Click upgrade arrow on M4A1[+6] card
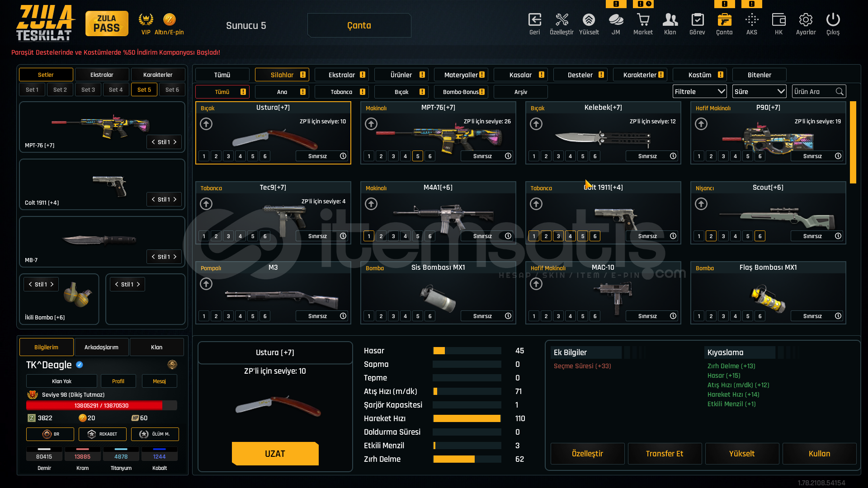 pos(371,204)
